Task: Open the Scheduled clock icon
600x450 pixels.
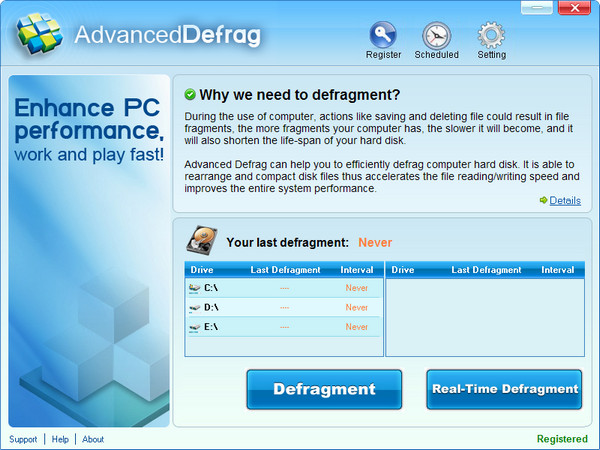Action: pyautogui.click(x=436, y=35)
